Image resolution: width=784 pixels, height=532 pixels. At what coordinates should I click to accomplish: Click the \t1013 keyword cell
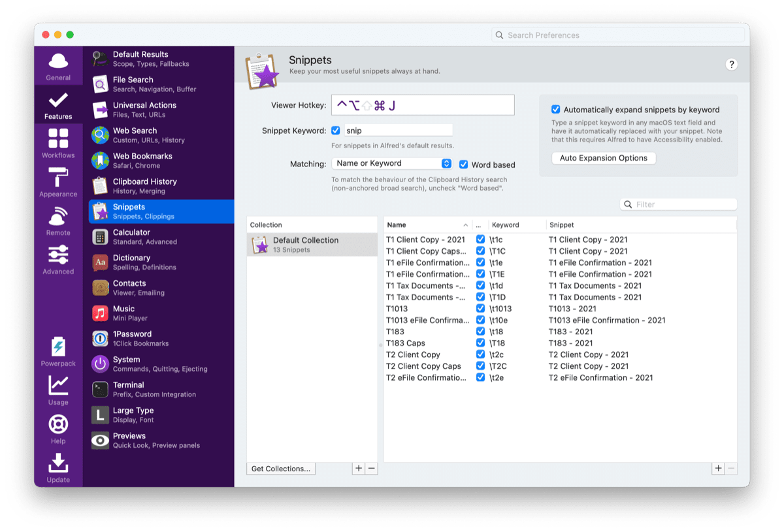500,309
